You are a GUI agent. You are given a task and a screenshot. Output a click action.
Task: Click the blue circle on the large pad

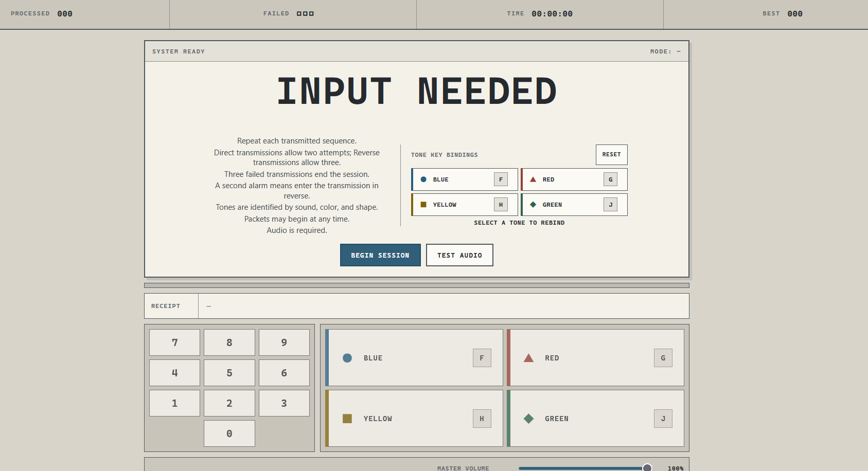(347, 358)
